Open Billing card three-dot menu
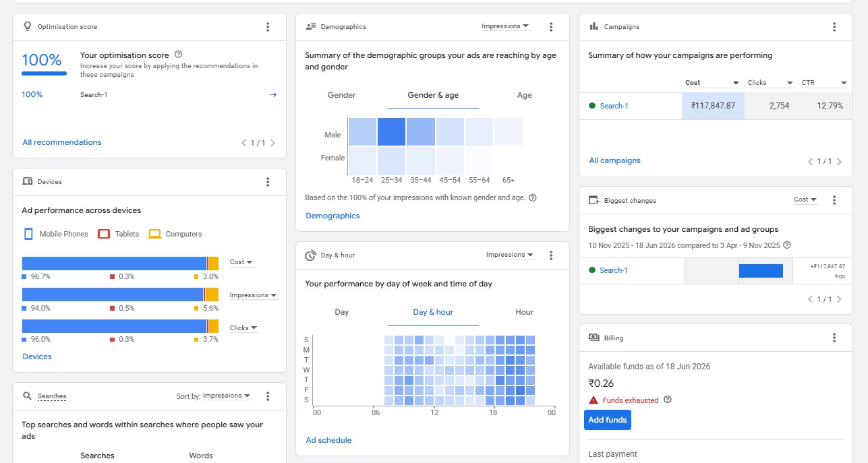868x463 pixels. pyautogui.click(x=834, y=338)
